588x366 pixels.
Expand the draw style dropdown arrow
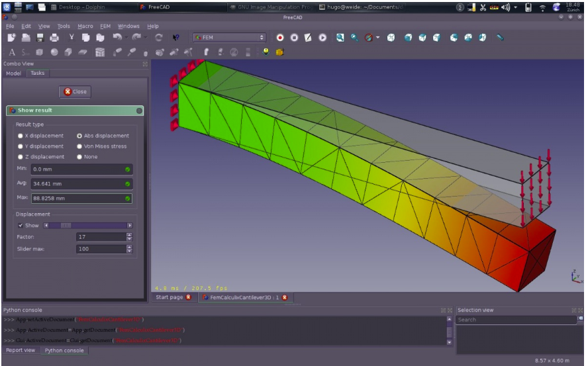pos(379,38)
